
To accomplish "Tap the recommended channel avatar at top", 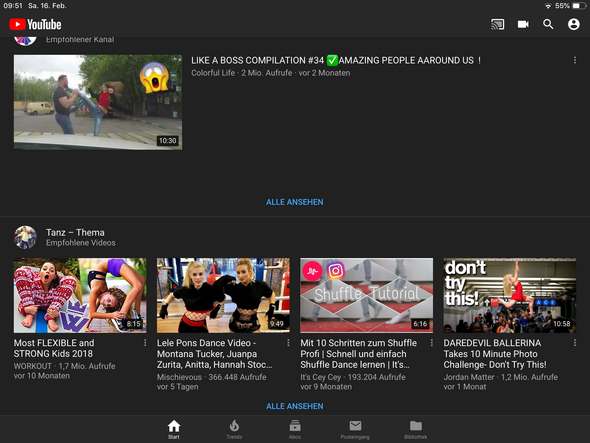I will pyautogui.click(x=25, y=40).
